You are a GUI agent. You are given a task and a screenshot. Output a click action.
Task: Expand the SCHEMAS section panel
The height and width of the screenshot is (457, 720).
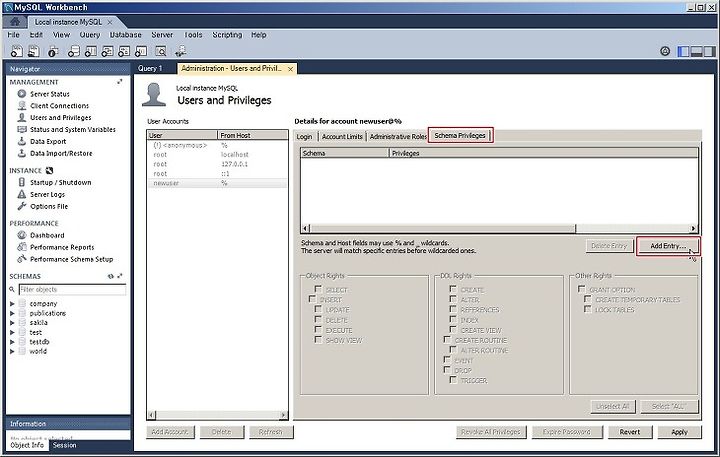point(120,276)
